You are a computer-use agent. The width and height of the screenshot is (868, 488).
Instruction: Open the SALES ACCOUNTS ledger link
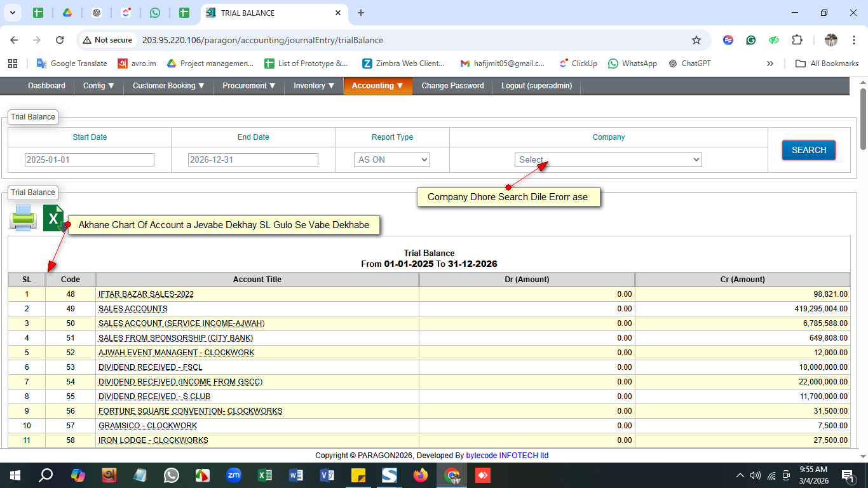(x=133, y=309)
